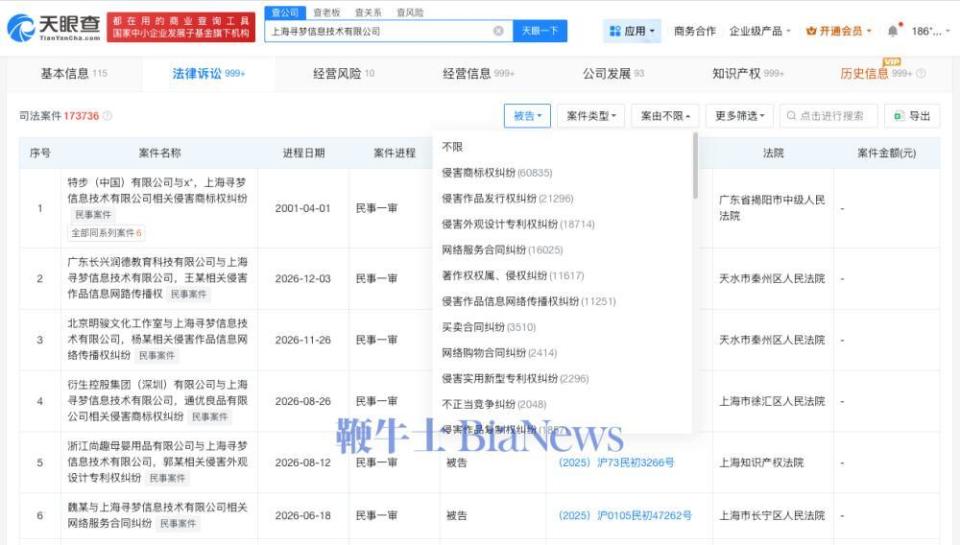Open the 广东长兴润德教育科技 case name
960x545 pixels.
tap(157, 278)
